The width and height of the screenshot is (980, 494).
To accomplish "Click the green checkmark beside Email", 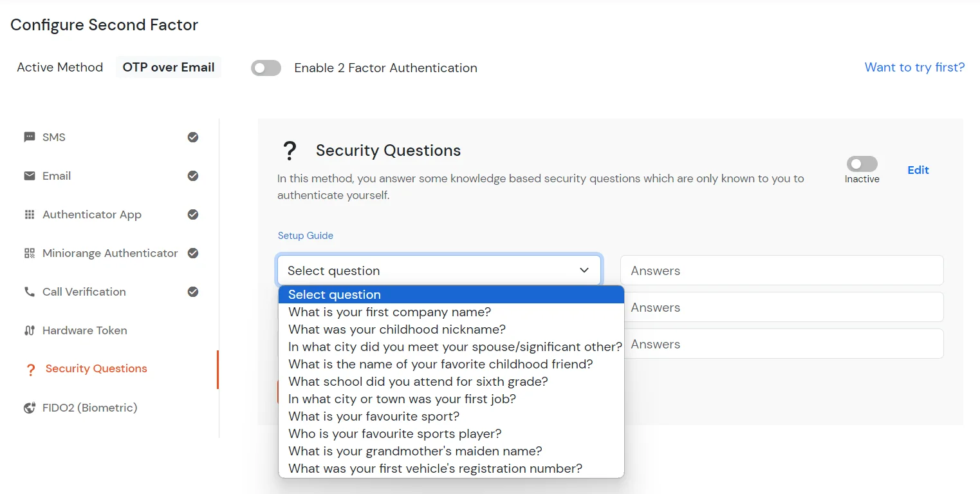I will tap(193, 175).
